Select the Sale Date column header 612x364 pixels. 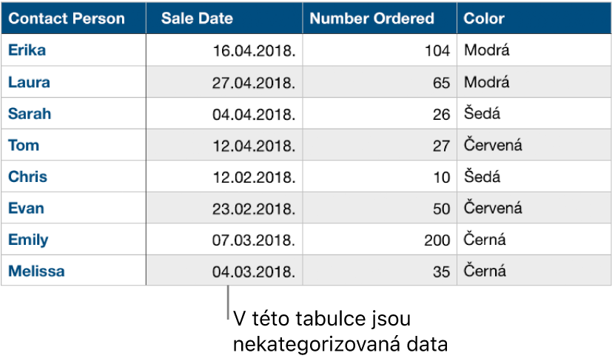[x=224, y=18]
